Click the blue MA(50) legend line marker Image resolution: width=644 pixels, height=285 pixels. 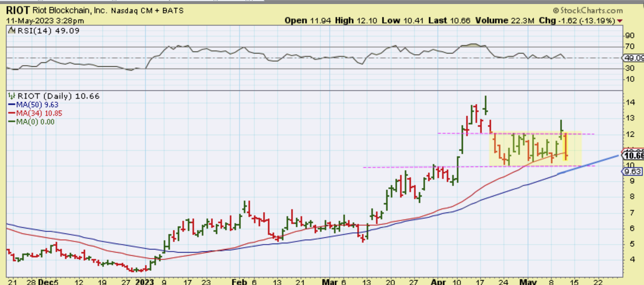point(11,105)
